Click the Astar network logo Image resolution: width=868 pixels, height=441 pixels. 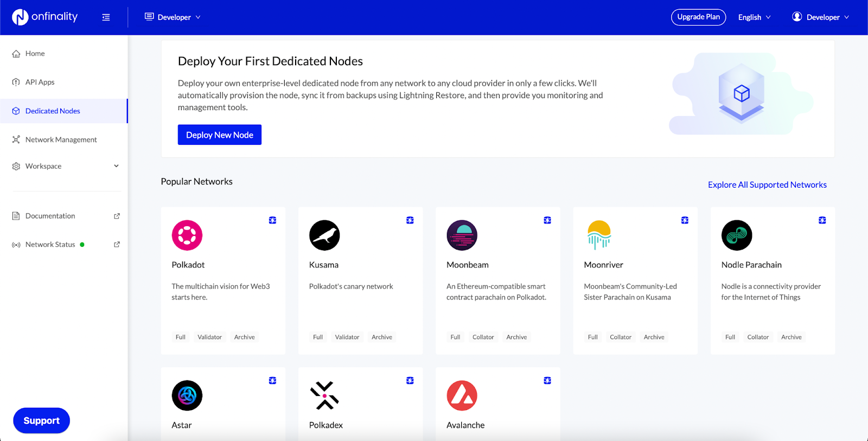[x=187, y=395]
